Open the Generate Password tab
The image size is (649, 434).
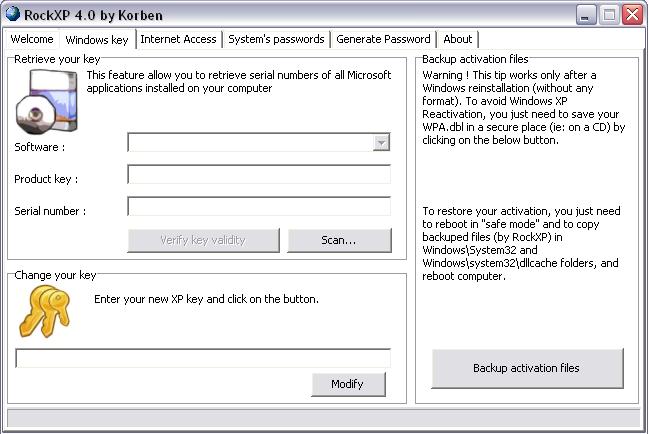tap(383, 39)
